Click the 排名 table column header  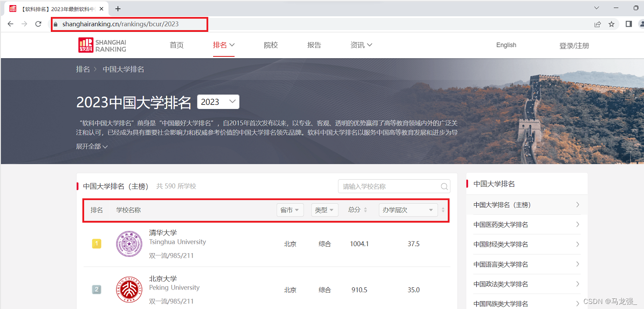pyautogui.click(x=97, y=210)
